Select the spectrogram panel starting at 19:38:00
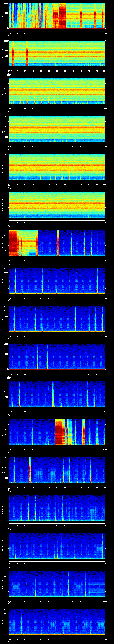114x644 pixels. click(57, 394)
